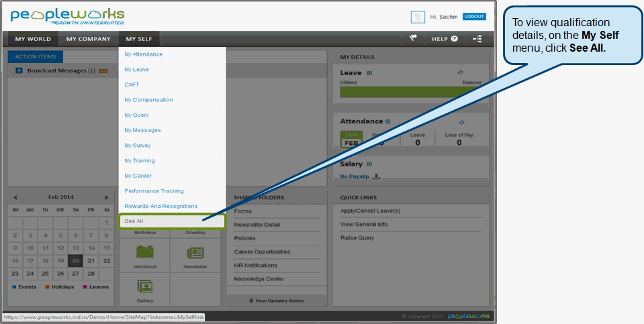Viewport: 644px width, 324px height.
Task: Open Knowledge Center folder link
Action: coord(259,279)
